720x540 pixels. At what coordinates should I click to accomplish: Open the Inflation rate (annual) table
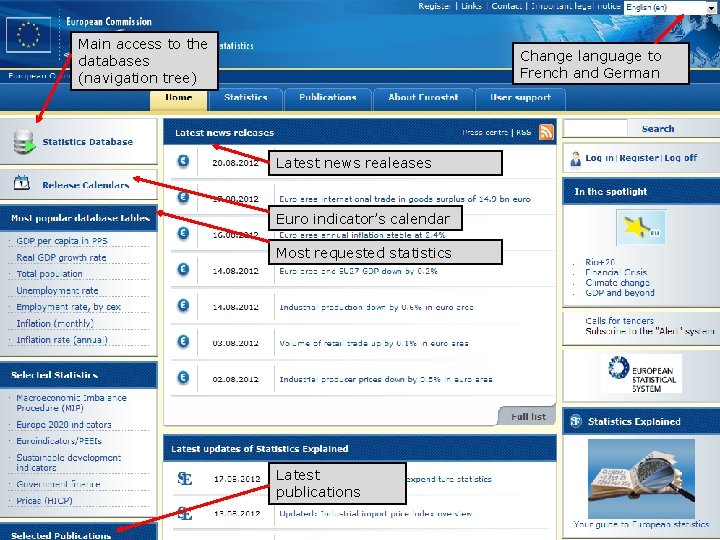tap(62, 340)
